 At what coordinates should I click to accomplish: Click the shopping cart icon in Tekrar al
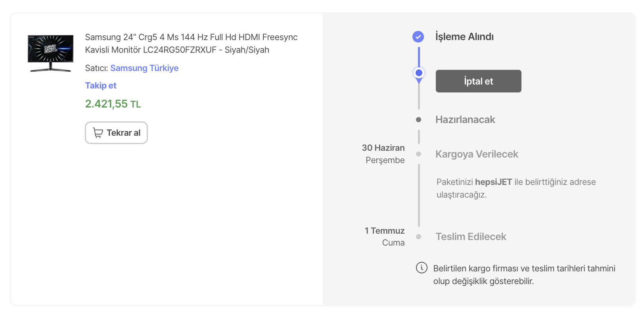click(x=98, y=133)
